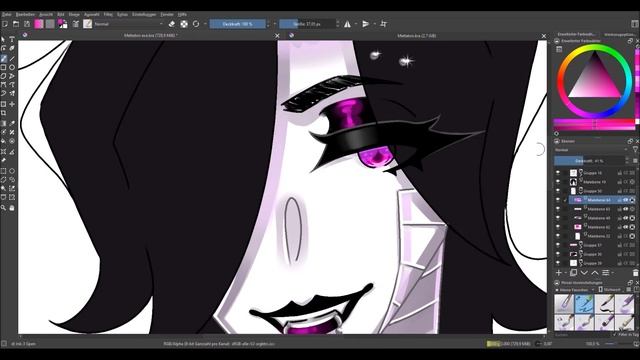Click the layer Deckkraft 41% slider
Viewport: 640px width, 360px height.
pos(589,161)
